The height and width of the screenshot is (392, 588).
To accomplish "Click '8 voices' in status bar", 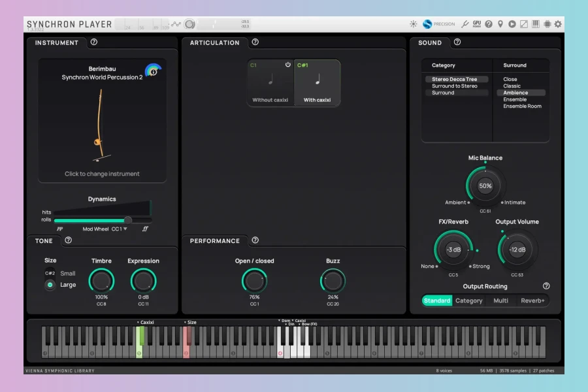I will point(444,370).
